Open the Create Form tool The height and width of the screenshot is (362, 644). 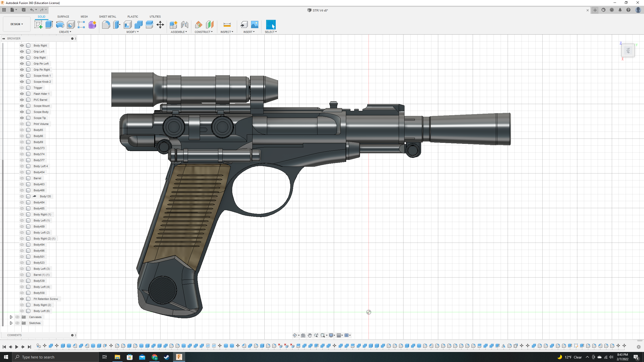(92, 25)
